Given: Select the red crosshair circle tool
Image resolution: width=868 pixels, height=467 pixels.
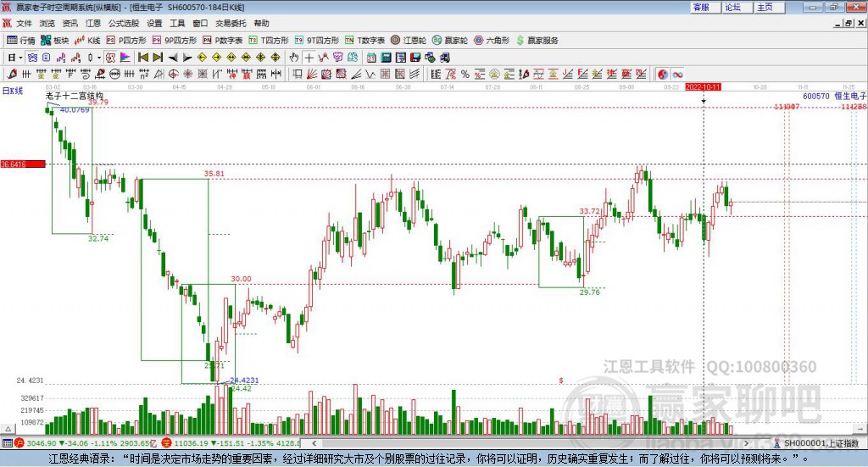Looking at the screenshot, I should tap(173, 74).
